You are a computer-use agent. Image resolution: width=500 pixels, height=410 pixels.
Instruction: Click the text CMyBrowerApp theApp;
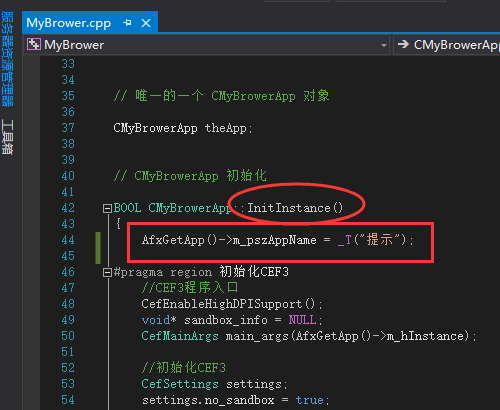point(183,128)
